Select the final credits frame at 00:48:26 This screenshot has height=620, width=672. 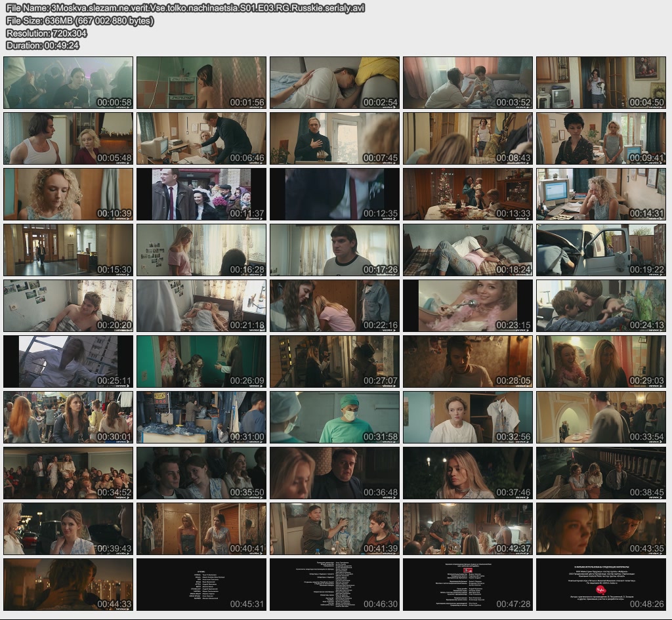(600, 585)
